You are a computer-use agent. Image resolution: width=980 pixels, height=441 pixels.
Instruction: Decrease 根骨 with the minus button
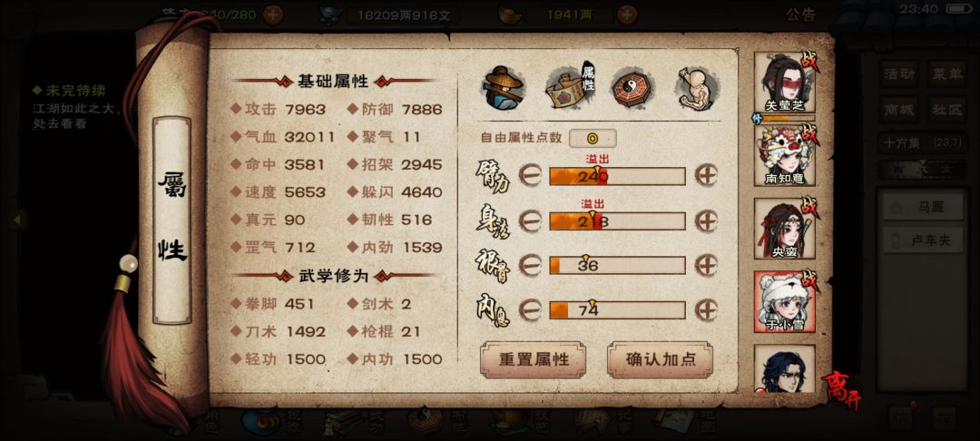[530, 266]
